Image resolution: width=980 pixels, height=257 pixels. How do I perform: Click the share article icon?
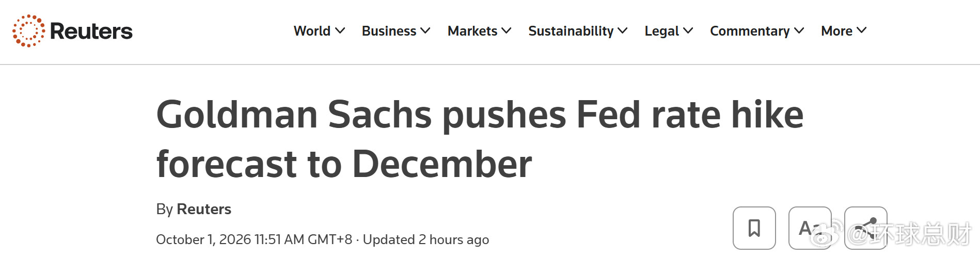click(x=866, y=228)
